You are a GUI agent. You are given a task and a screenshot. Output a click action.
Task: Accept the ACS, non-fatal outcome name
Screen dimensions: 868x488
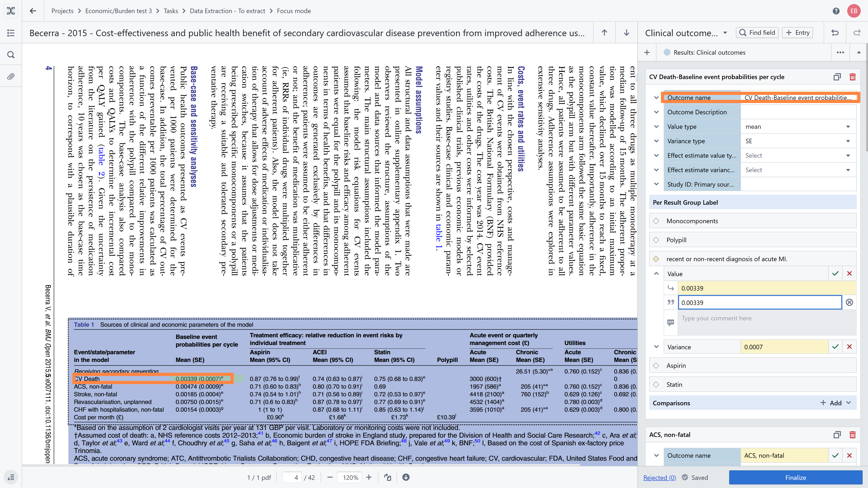[835, 455]
